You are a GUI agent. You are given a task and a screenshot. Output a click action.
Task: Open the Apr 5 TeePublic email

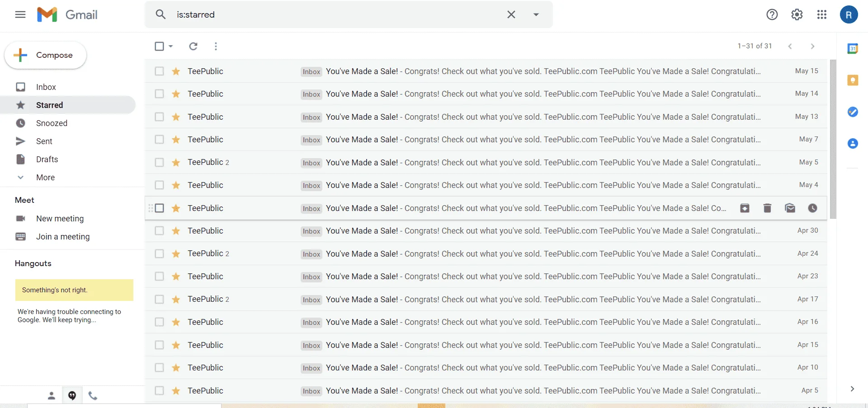pos(486,390)
